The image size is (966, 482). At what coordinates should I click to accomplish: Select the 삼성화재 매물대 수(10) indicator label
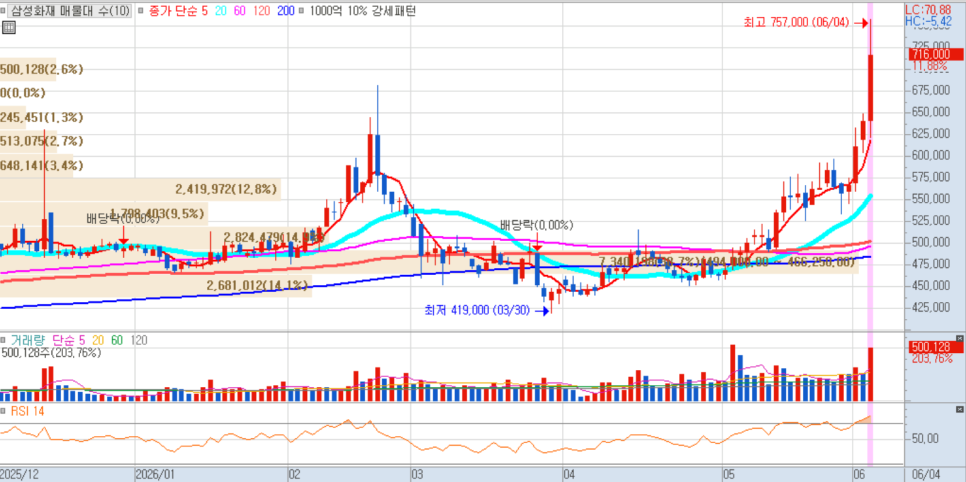(71, 10)
